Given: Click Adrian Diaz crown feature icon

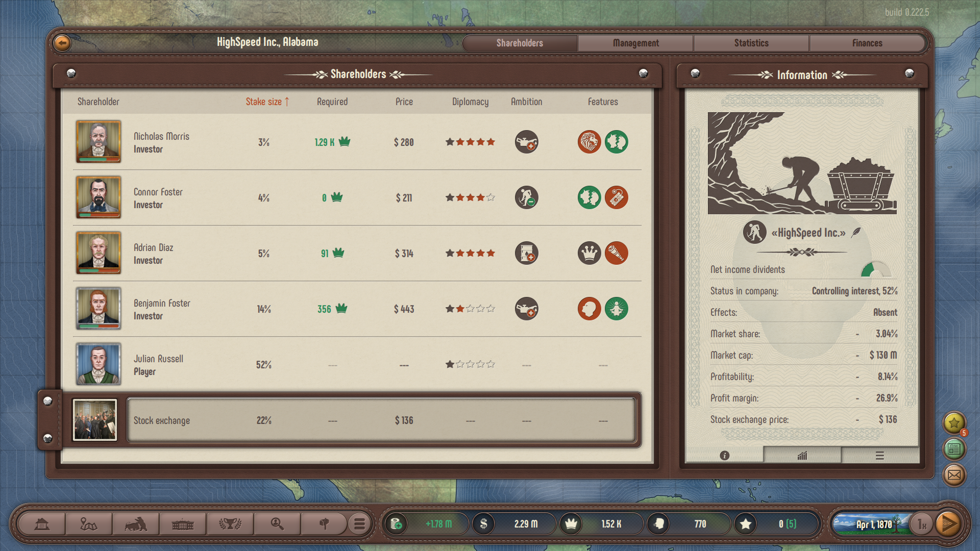Looking at the screenshot, I should 589,253.
